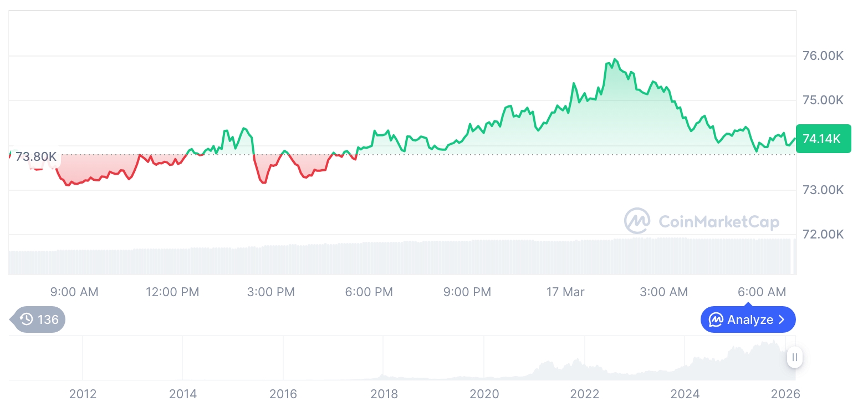Image resolution: width=868 pixels, height=406 pixels.
Task: Click the 72.00K price axis label
Action: 823,234
